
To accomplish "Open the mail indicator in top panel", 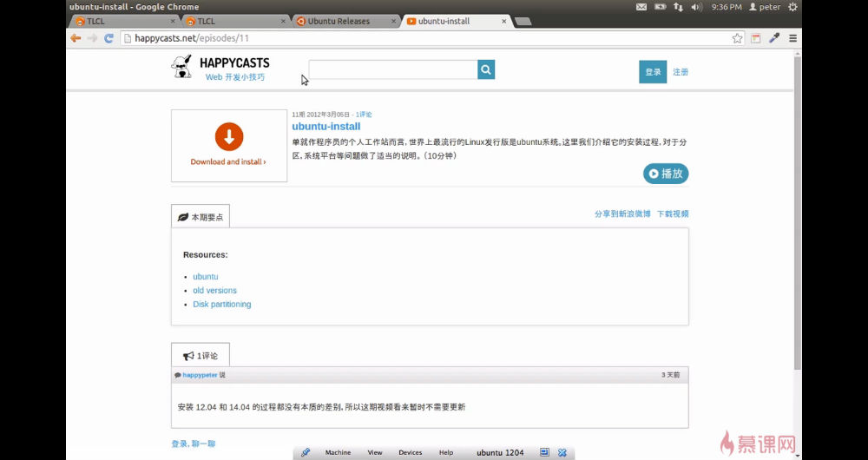I will [641, 7].
